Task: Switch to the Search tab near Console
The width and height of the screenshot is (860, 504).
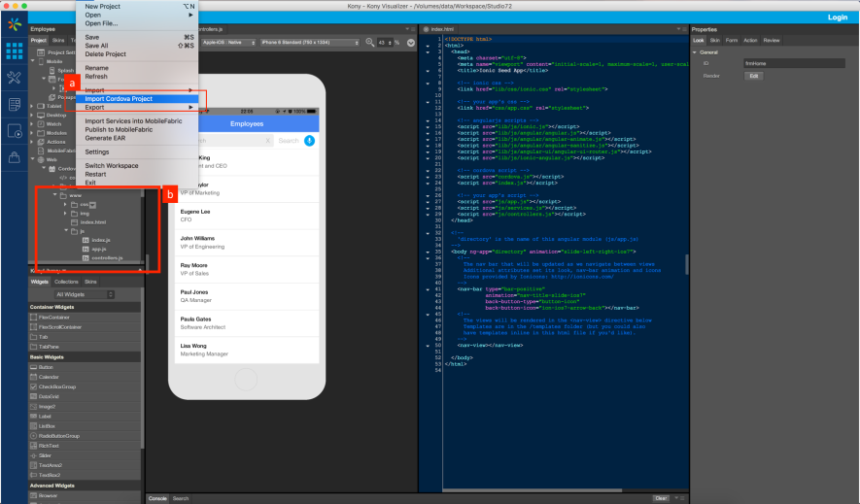Action: point(181,498)
